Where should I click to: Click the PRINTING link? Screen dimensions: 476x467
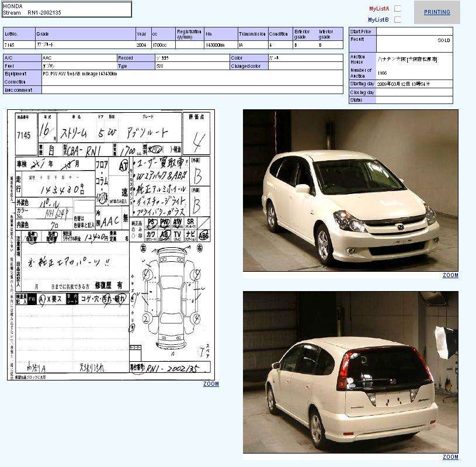tap(437, 12)
